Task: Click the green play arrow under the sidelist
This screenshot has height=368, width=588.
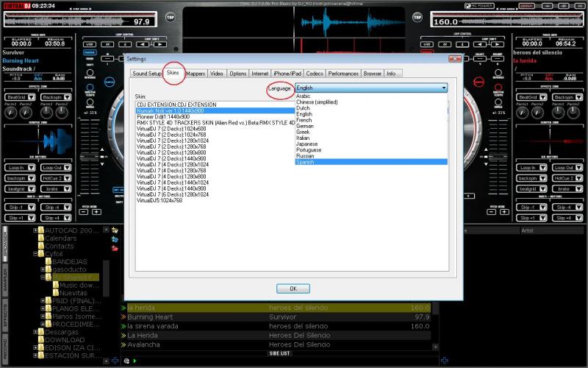Action: click(x=135, y=361)
